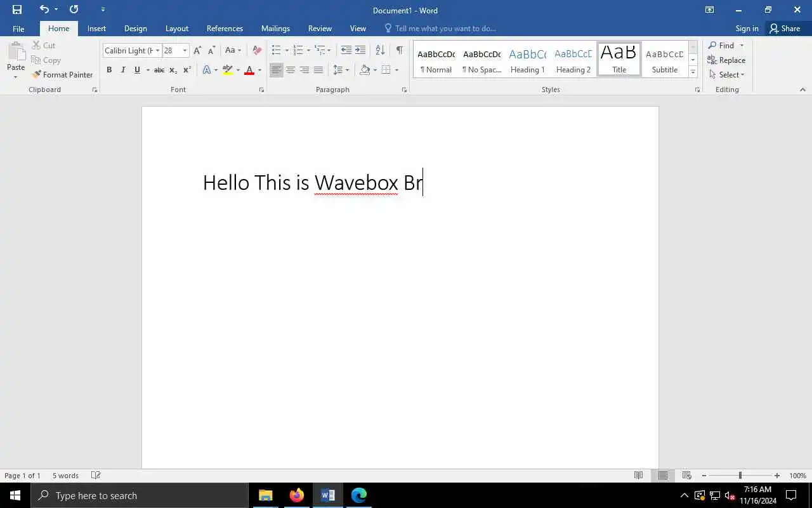Click the Increase Indent icon

(x=360, y=51)
